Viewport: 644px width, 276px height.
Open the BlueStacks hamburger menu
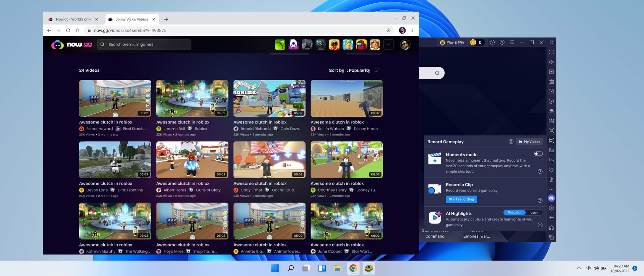pyautogui.click(x=512, y=42)
